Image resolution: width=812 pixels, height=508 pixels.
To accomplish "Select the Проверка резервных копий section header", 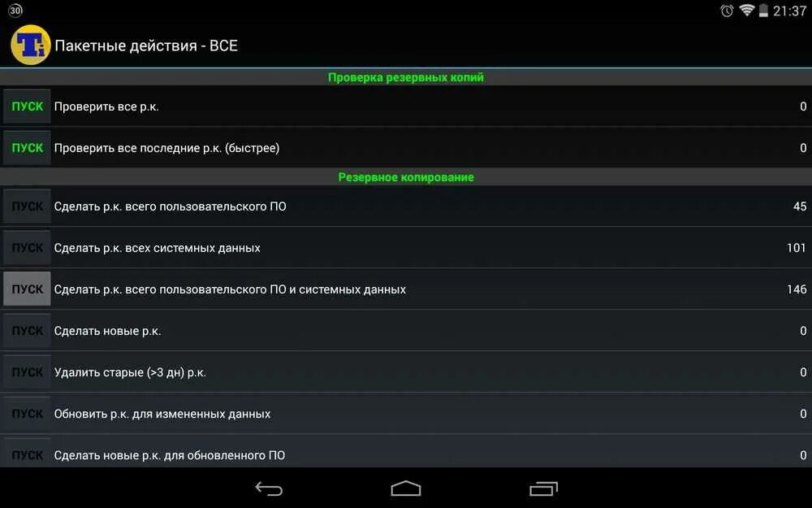I will click(x=406, y=77).
